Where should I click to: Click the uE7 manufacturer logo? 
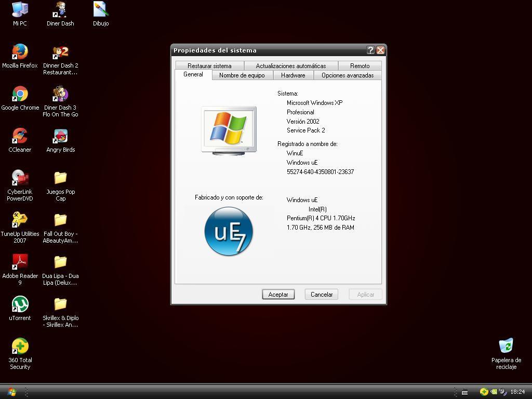pyautogui.click(x=229, y=231)
